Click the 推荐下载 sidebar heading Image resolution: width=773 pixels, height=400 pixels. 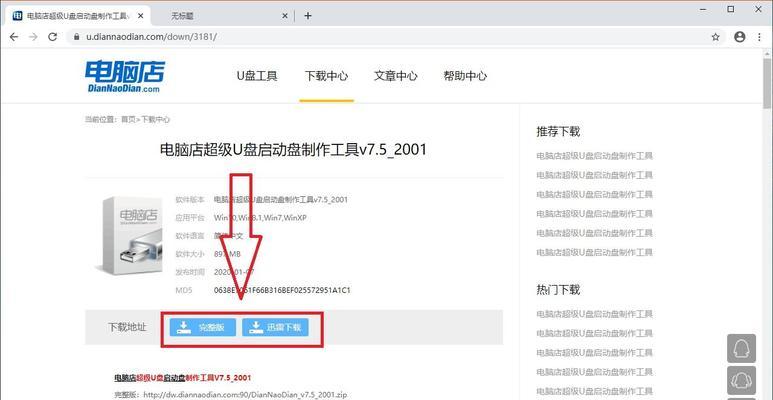point(558,132)
